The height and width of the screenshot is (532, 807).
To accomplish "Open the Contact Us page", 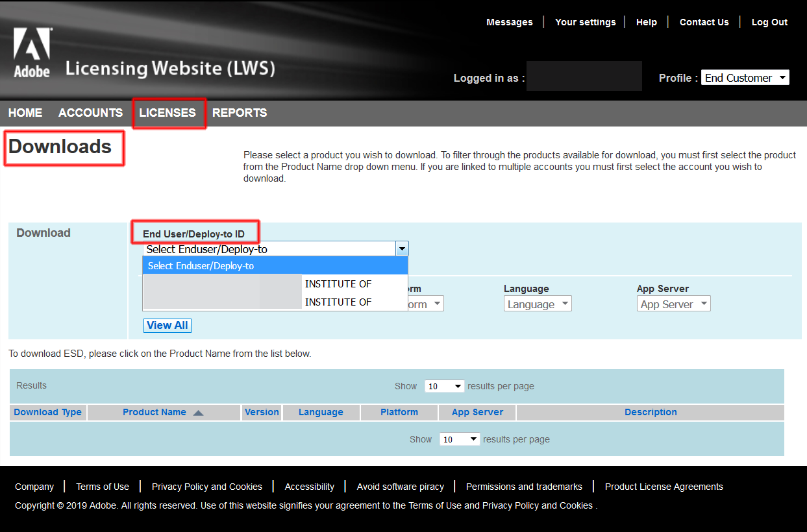I will click(x=704, y=22).
